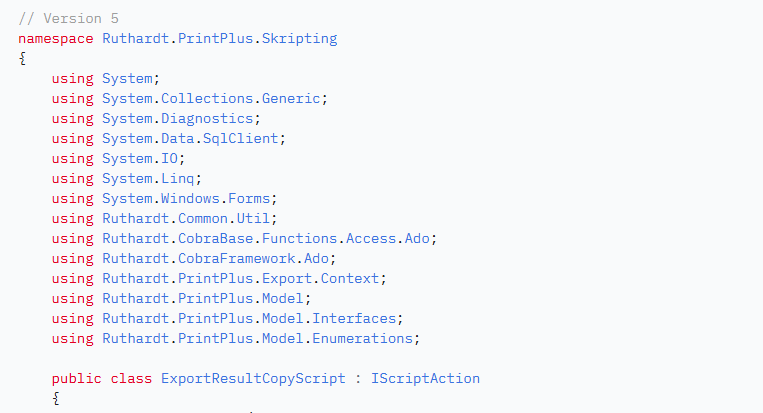Click the "using Ruthardt.PrintPlus.Model;" line
The height and width of the screenshot is (413, 763).
pyautogui.click(x=182, y=299)
